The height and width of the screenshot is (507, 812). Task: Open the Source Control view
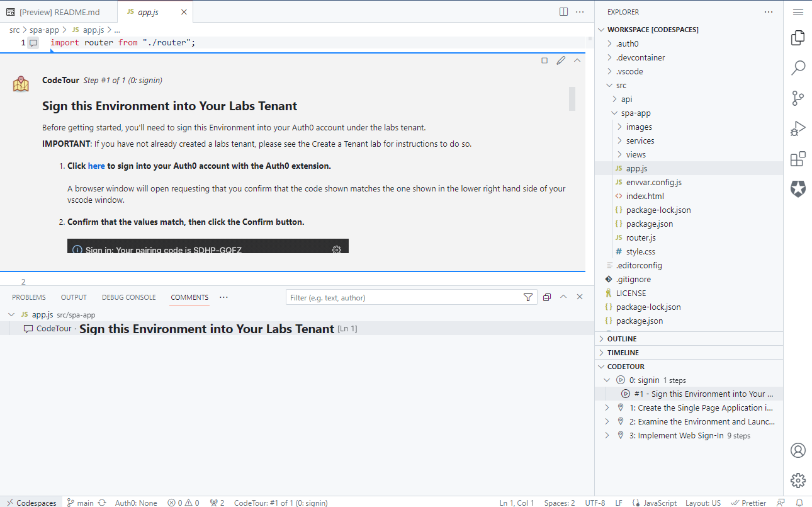(x=798, y=98)
